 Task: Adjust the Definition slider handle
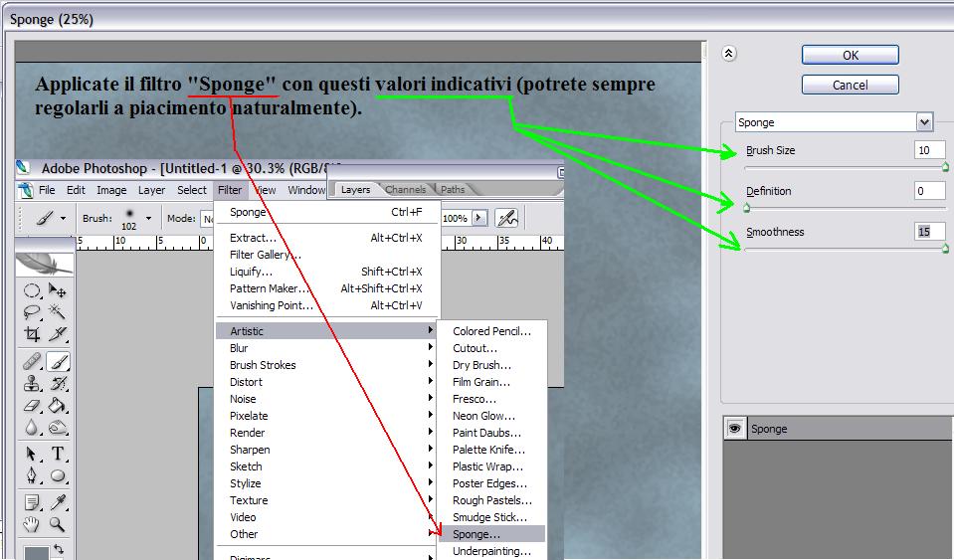point(746,208)
